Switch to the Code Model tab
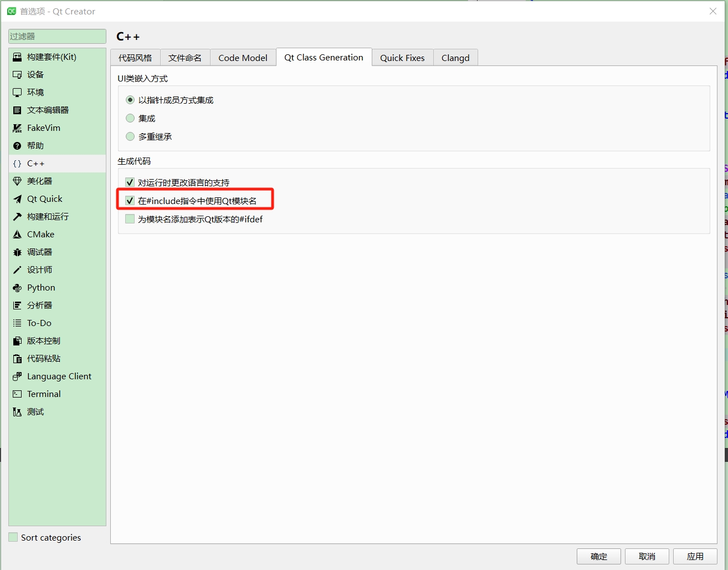 click(243, 58)
